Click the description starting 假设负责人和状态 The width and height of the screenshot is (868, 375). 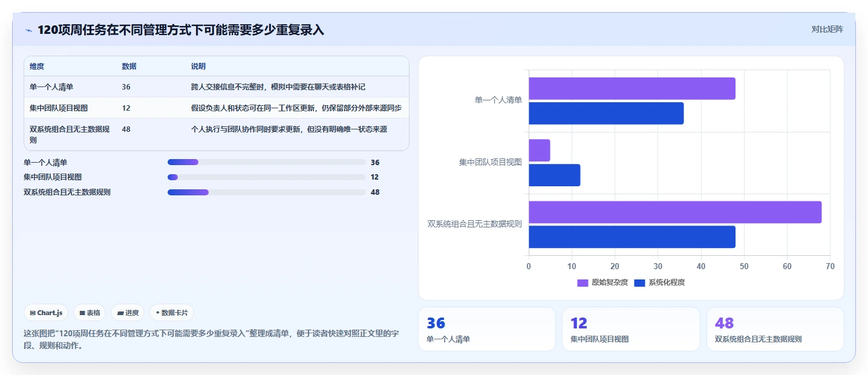click(296, 108)
